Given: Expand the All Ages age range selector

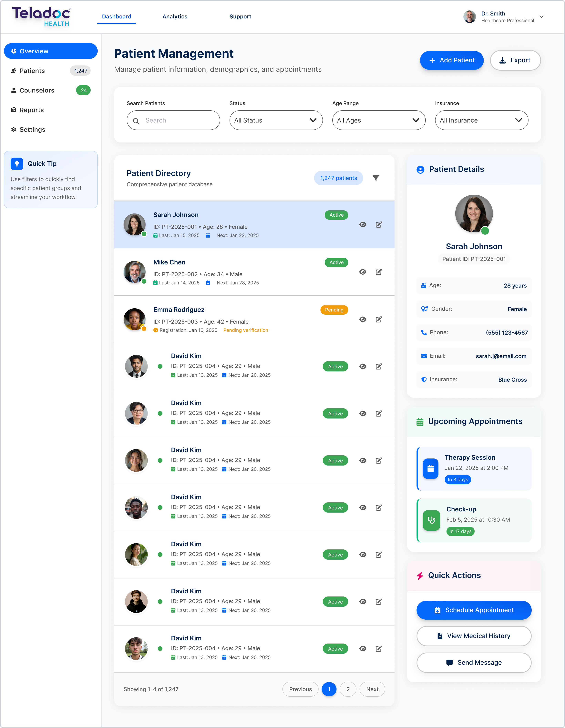Looking at the screenshot, I should pyautogui.click(x=379, y=120).
